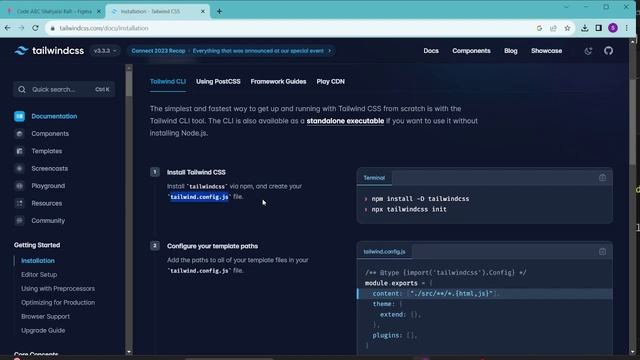Close the Installation - Tailwind CSS tab
Viewport: 640px width, 360px height.
(203, 11)
